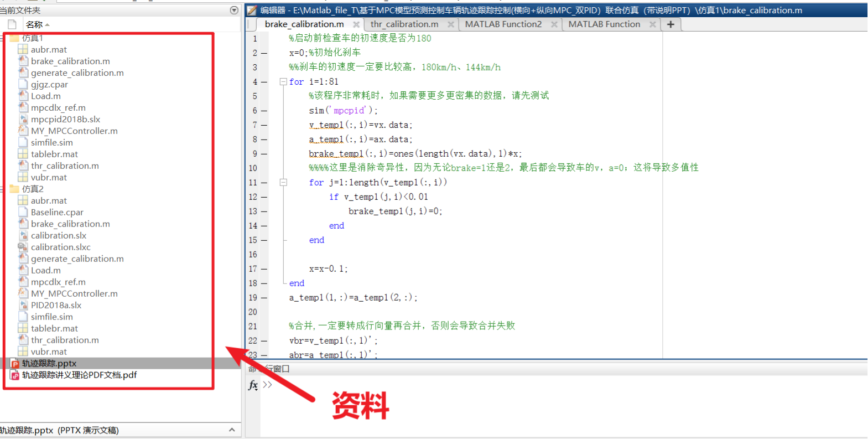Click the mpcpid2018b.slx Simulink model icon

click(x=23, y=119)
